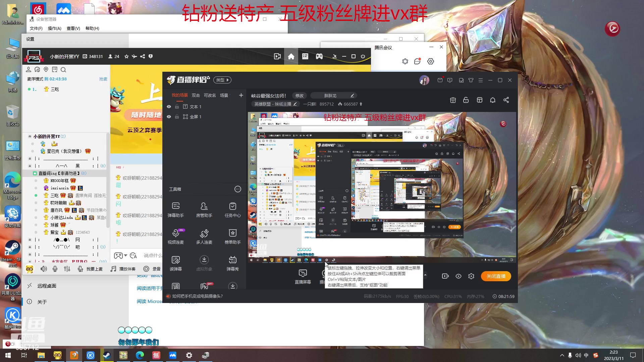
Task: Mute the microphone in YY voice bar
Action: coord(55,269)
